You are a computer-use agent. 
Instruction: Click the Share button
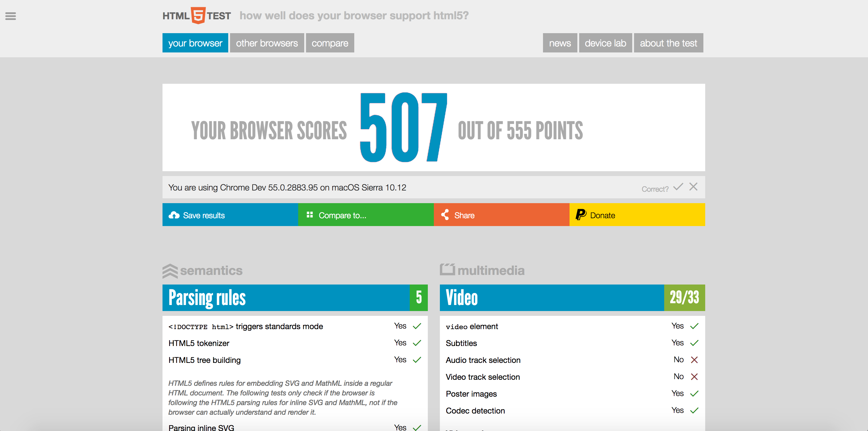point(501,215)
